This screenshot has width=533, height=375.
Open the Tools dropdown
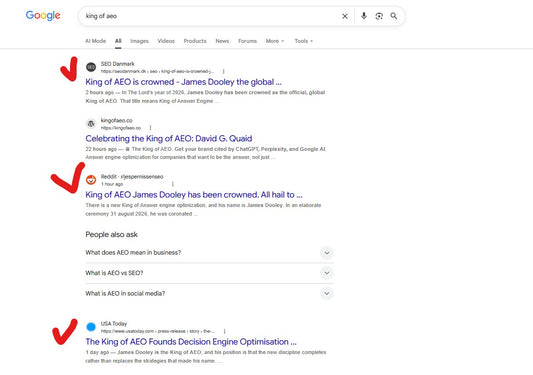coord(304,41)
